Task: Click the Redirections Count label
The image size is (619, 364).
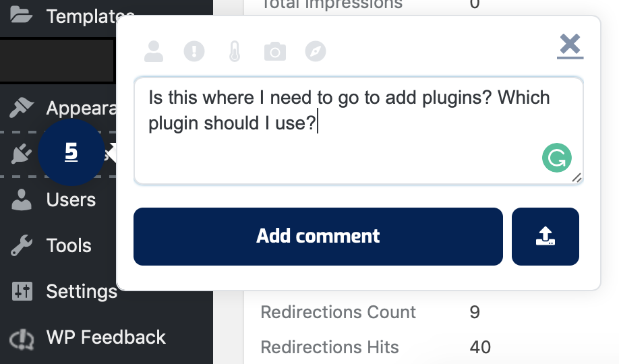Action: pyautogui.click(x=338, y=312)
